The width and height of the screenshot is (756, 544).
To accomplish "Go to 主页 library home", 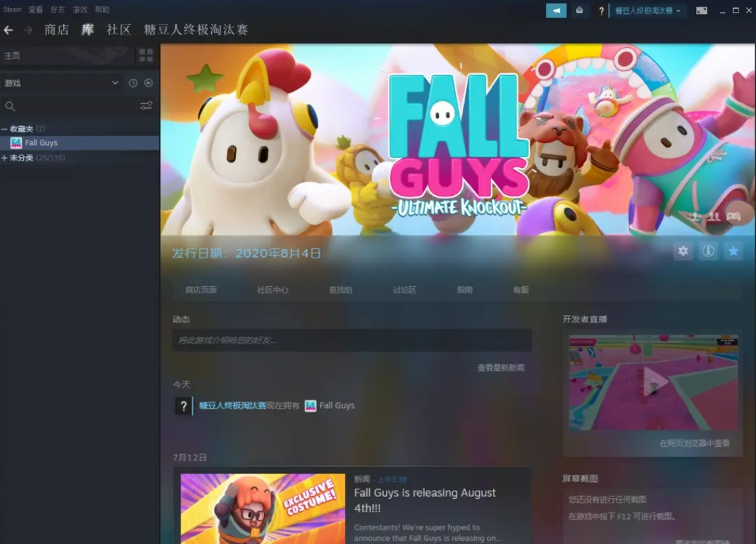I will [x=67, y=55].
